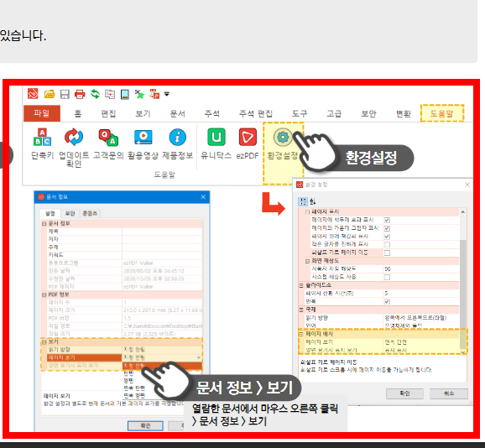Switch to the 편집 tab
The height and width of the screenshot is (448, 485).
(108, 114)
